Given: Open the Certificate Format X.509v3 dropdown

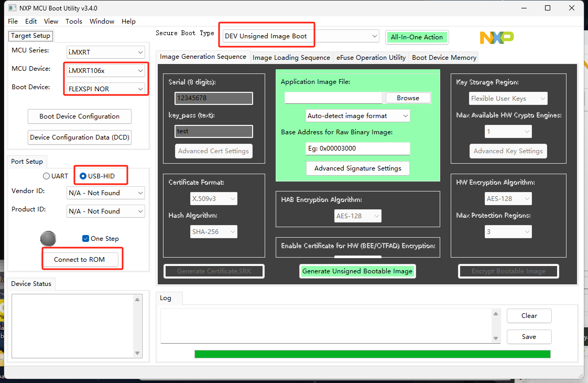Looking at the screenshot, I should 214,199.
